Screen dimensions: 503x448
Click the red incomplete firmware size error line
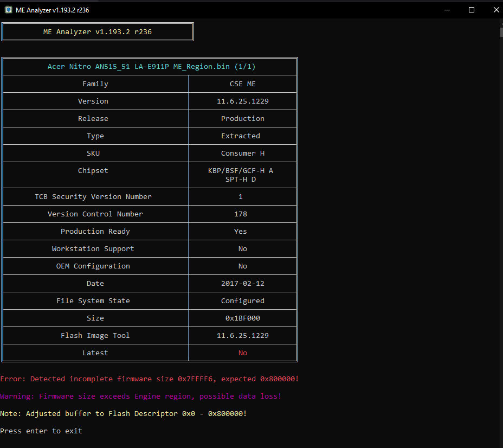pyautogui.click(x=150, y=379)
